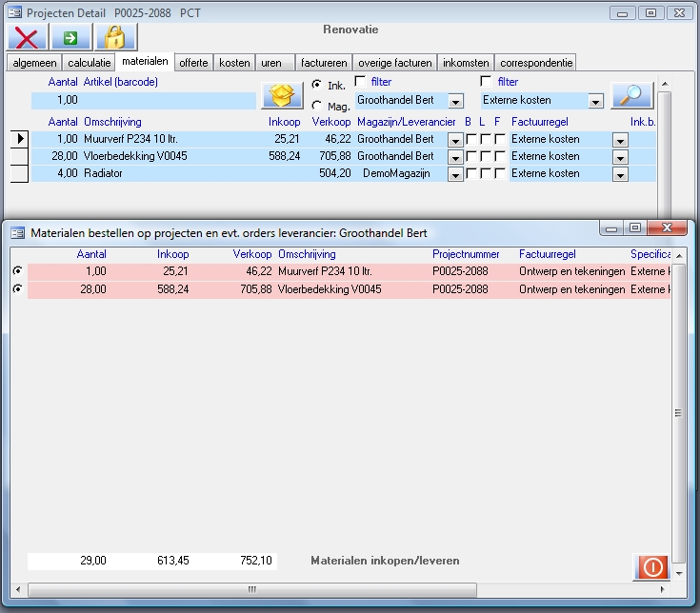The image size is (700, 613).
Task: Select the materialen tab
Action: click(x=145, y=62)
